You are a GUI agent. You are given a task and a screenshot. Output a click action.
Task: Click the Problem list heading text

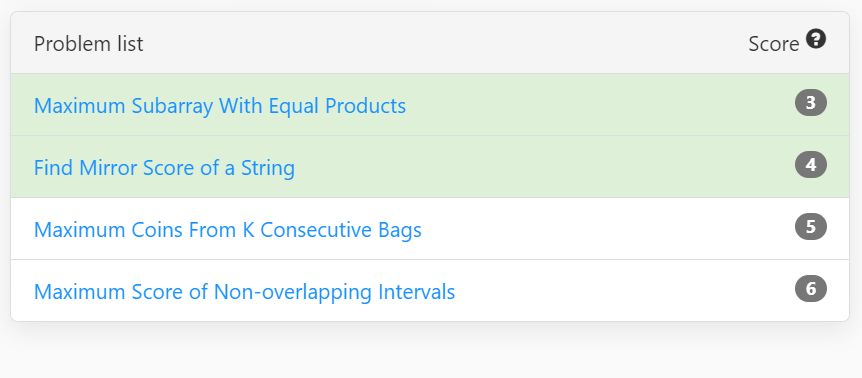pos(89,44)
